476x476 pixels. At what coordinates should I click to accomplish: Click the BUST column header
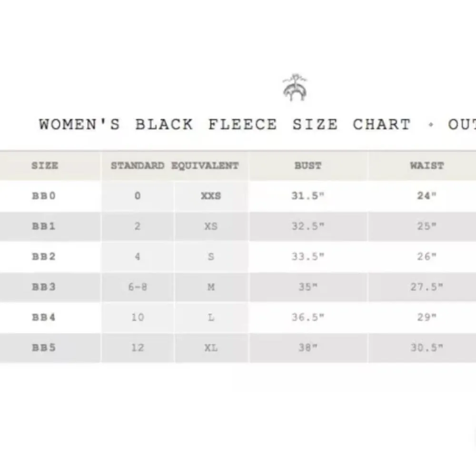(x=308, y=166)
